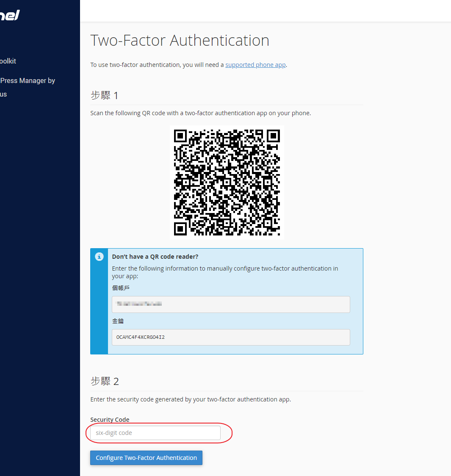
Task: Click the 步驟 1 section heading
Action: (x=104, y=96)
